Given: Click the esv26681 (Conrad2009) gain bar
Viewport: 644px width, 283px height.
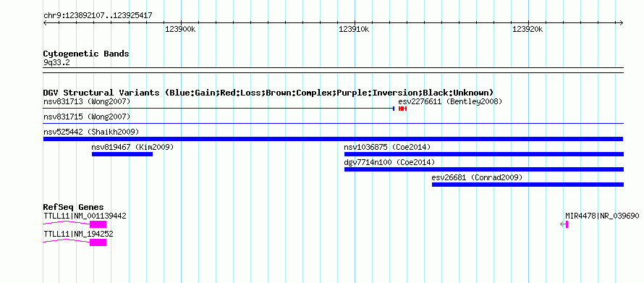Looking at the screenshot, I should coord(528,185).
